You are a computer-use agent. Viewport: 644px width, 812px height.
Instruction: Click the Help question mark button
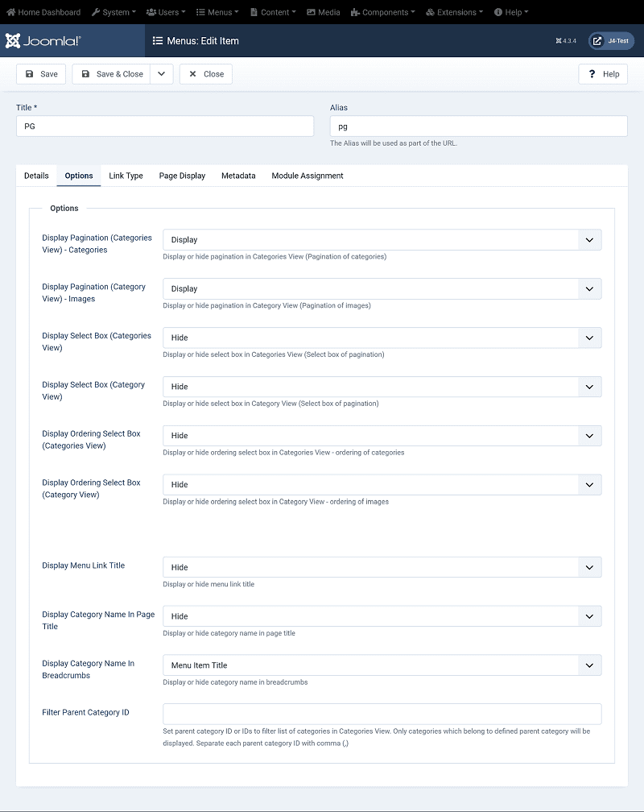[603, 74]
